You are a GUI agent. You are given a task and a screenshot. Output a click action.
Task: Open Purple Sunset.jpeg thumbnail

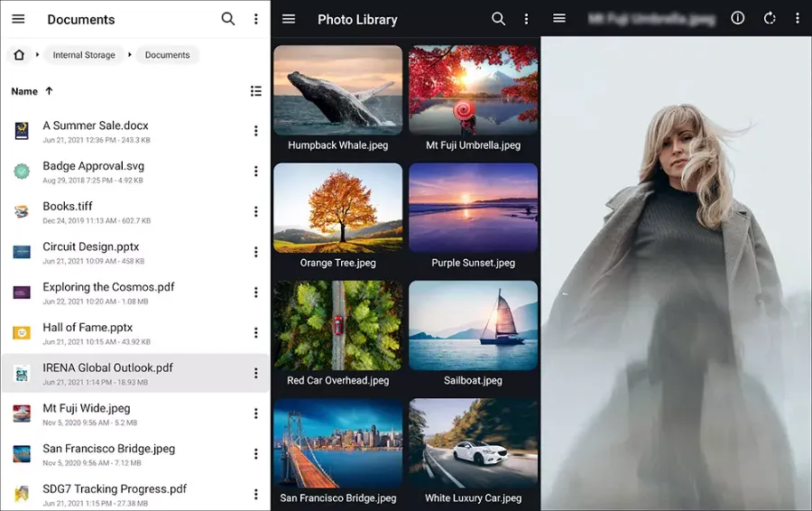[474, 208]
